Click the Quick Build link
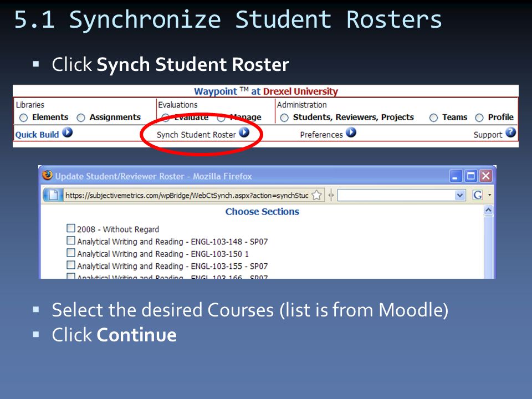Viewport: 532px width, 399px height. click(37, 135)
